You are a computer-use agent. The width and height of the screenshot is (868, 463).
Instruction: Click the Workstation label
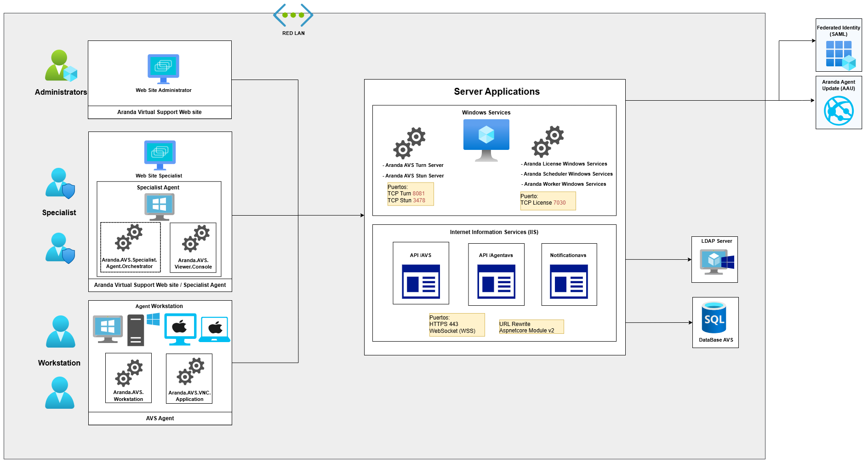pyautogui.click(x=59, y=363)
